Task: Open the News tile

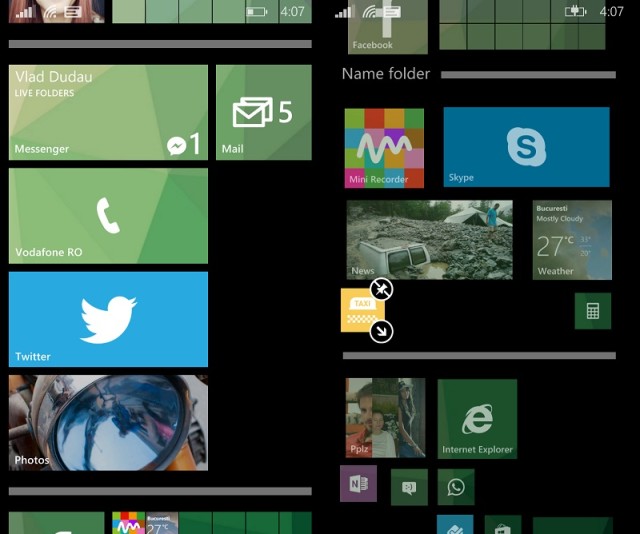Action: click(x=429, y=240)
